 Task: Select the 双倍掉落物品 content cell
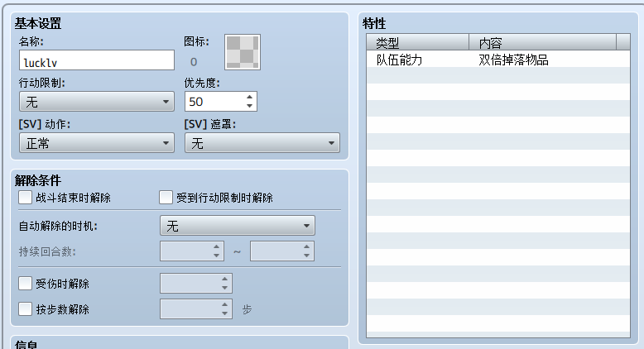click(513, 60)
